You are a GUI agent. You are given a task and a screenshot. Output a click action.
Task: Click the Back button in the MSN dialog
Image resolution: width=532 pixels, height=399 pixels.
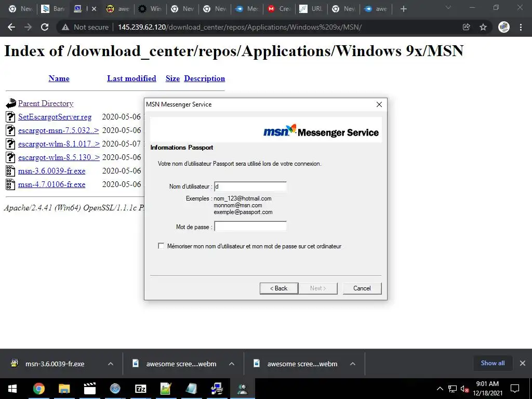(x=279, y=288)
